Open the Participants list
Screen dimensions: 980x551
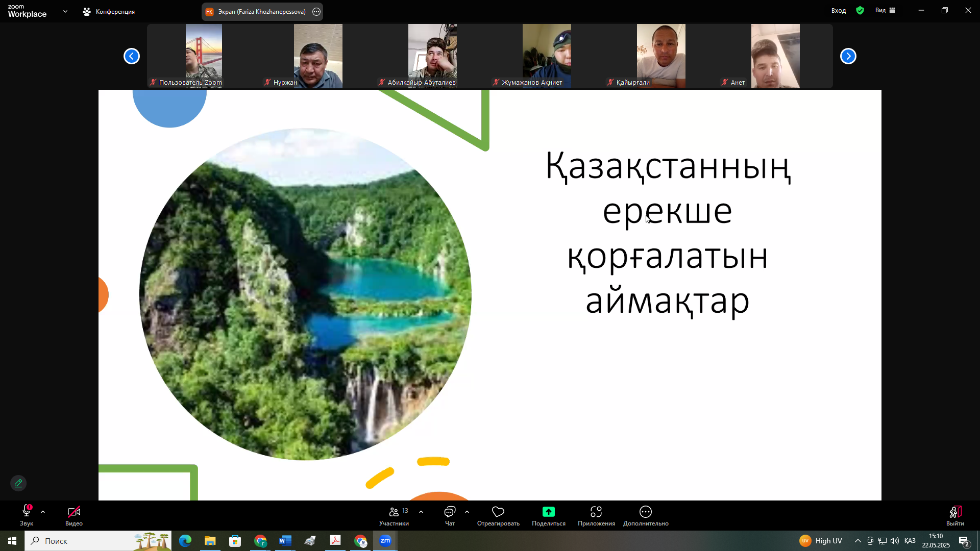(394, 512)
